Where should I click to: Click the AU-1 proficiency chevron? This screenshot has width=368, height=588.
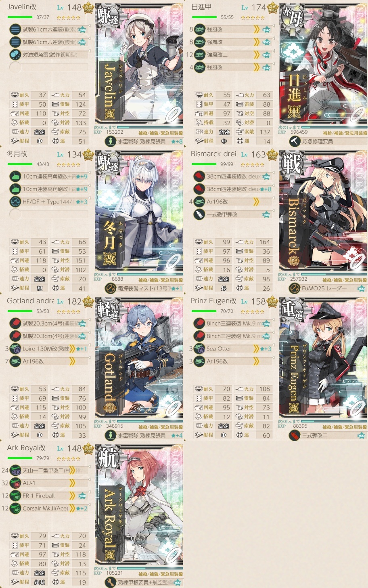coord(72,483)
